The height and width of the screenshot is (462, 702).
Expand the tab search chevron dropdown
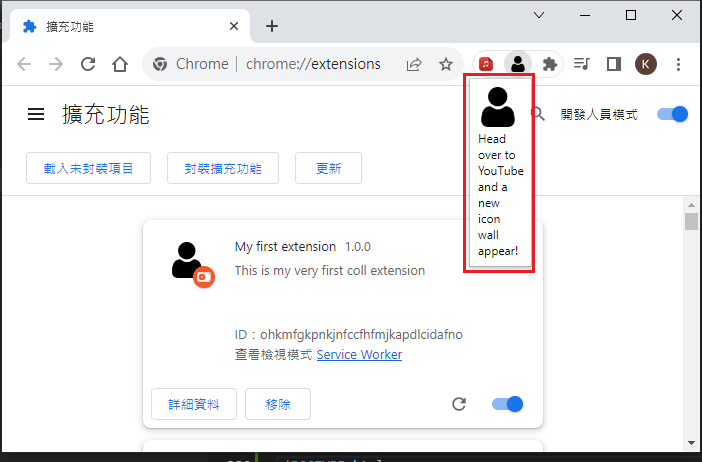(x=539, y=15)
